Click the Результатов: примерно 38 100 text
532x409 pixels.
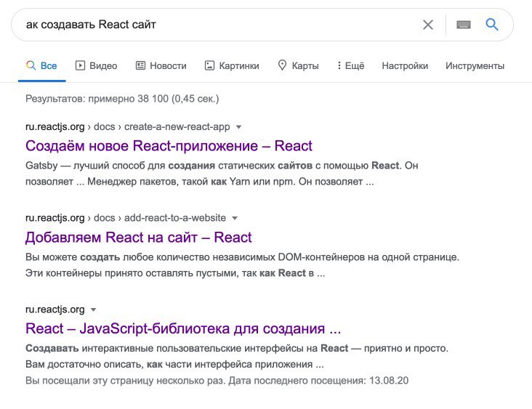click(x=122, y=99)
